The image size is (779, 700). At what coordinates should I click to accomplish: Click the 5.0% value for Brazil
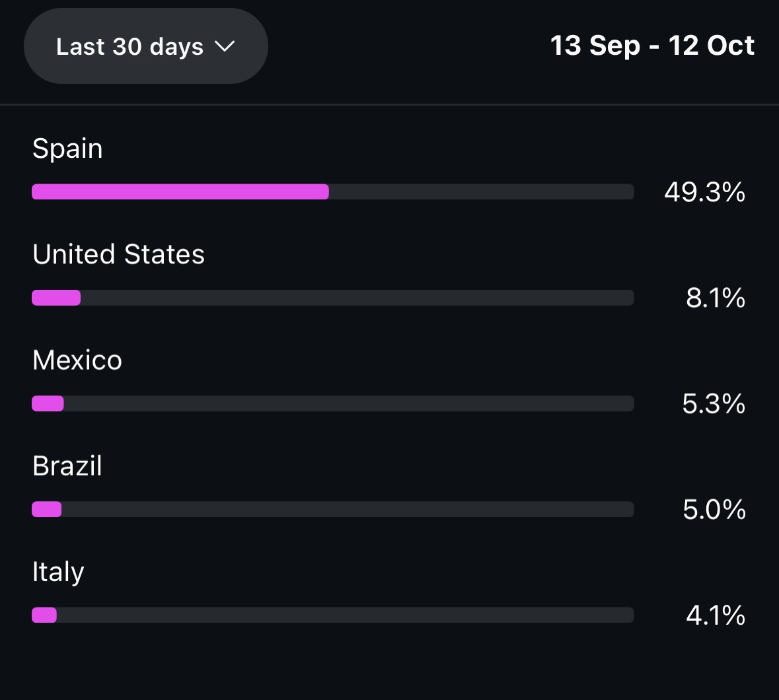714,510
